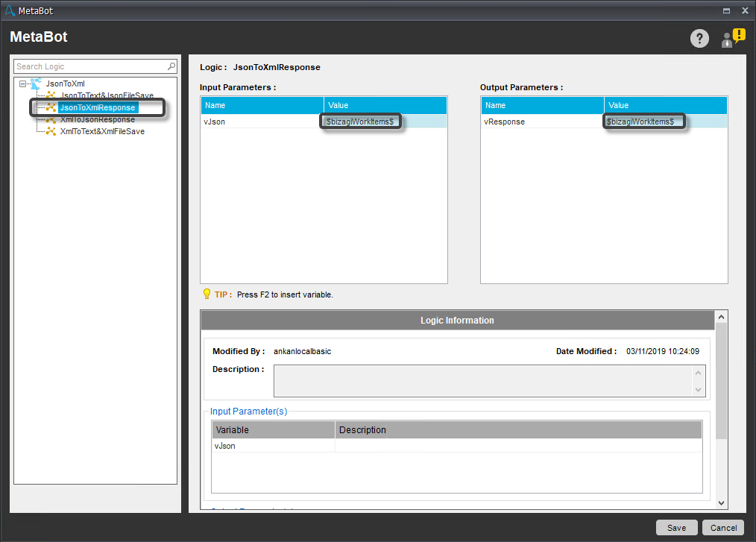
Task: Click vJson name in Input Parameters
Action: click(214, 122)
